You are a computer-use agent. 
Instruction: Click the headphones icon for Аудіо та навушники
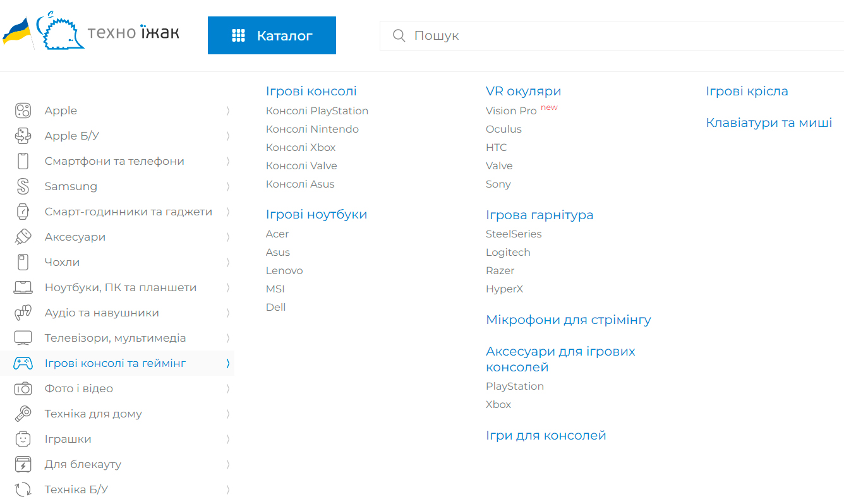coord(23,313)
